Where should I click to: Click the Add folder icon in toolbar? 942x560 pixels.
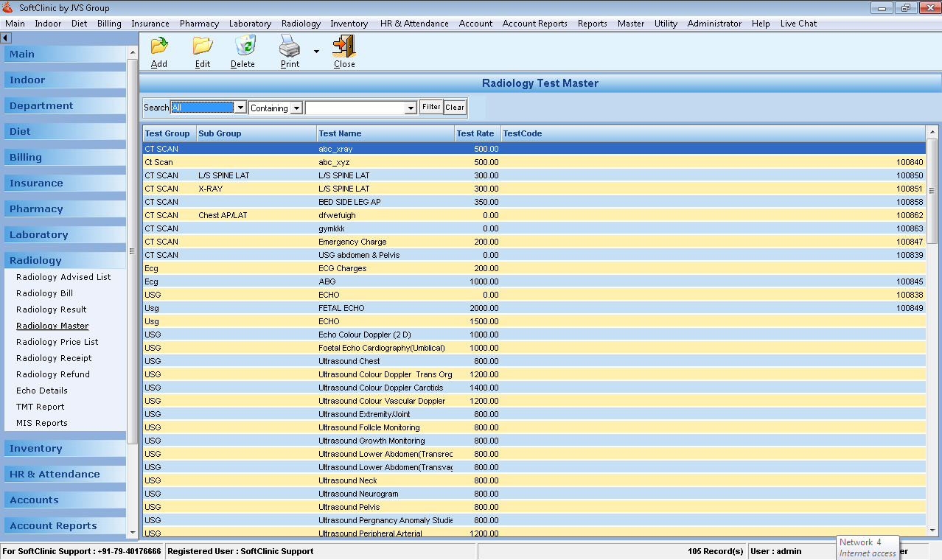coord(158,46)
